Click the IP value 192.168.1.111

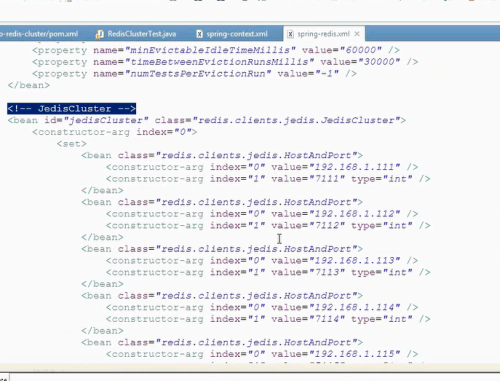[355, 167]
